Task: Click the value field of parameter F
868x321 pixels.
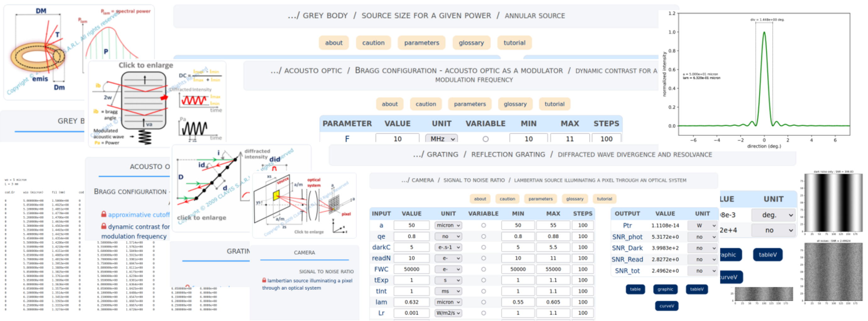Action: click(x=397, y=139)
